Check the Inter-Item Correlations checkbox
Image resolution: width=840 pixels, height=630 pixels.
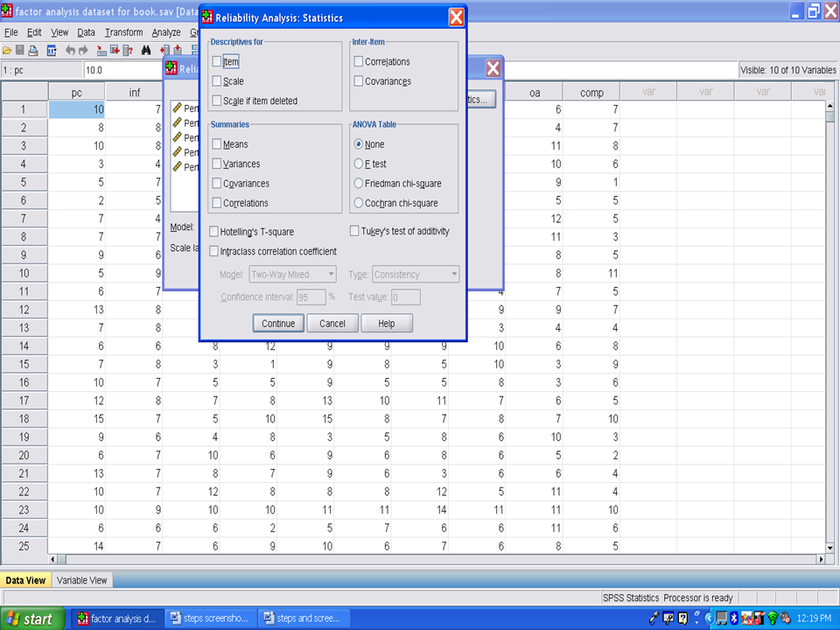359,62
